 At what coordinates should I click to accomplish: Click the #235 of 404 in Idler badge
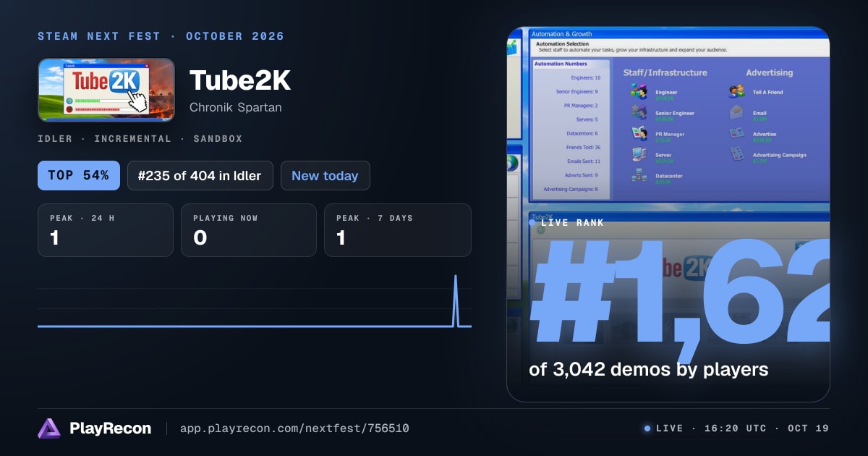200,175
